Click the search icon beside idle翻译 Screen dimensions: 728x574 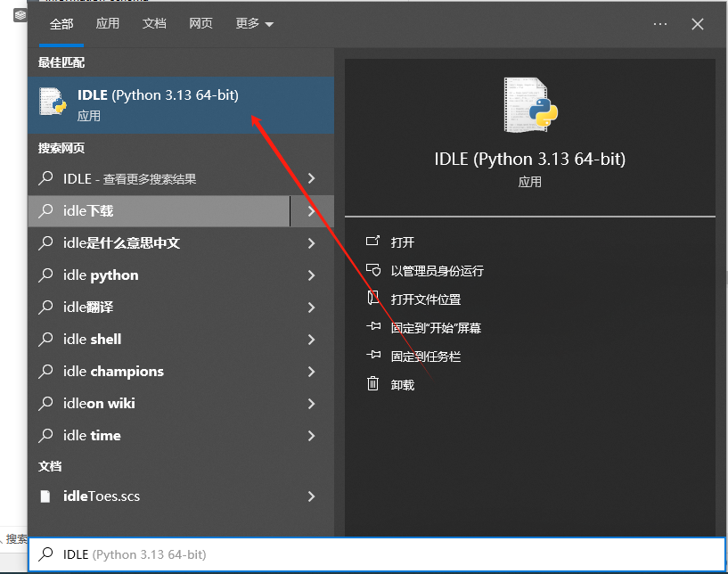pyautogui.click(x=45, y=307)
